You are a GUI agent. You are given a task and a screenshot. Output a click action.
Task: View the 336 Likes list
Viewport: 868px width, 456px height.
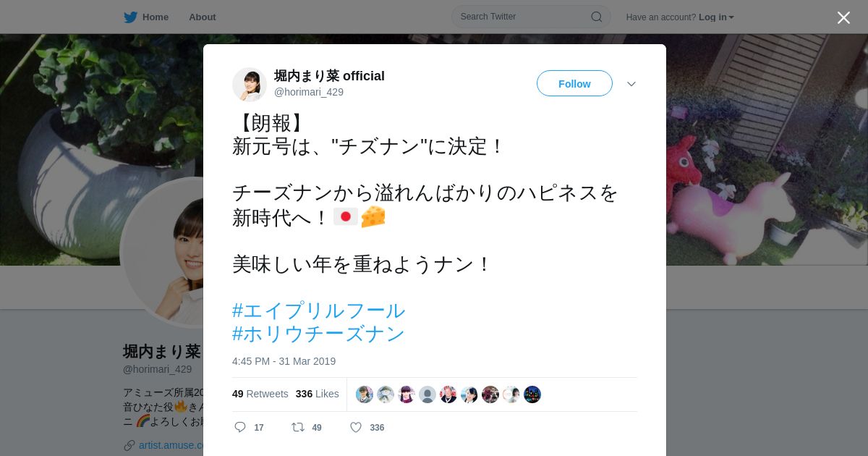[317, 394]
